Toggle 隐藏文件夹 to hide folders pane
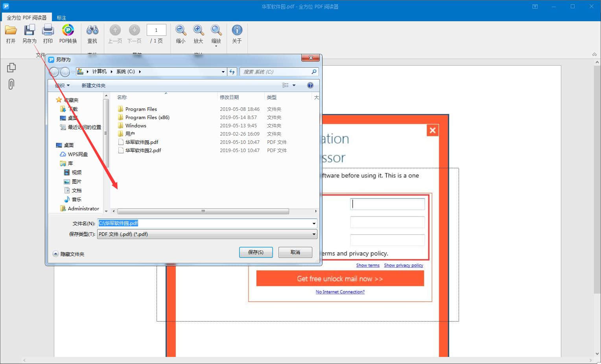The image size is (601, 364). [68, 254]
